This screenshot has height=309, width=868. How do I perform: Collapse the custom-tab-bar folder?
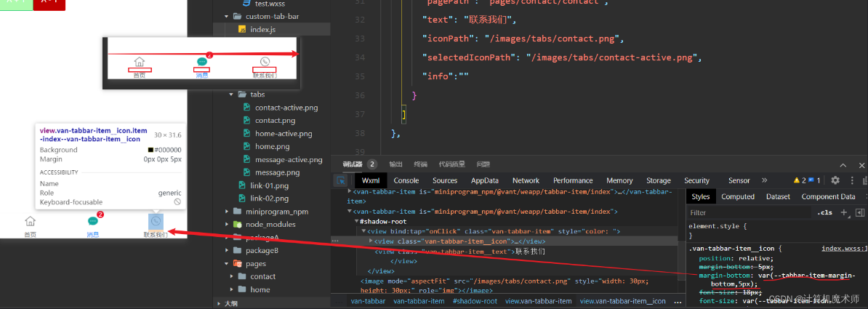point(226,17)
